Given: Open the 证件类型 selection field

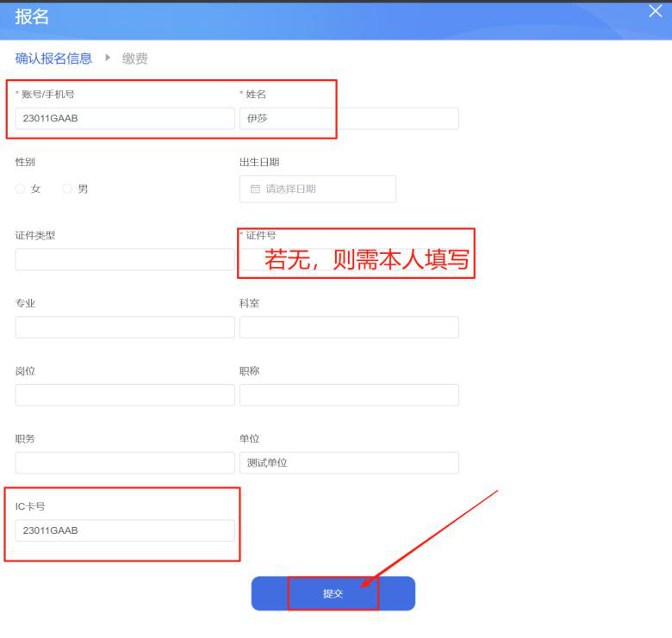Looking at the screenshot, I should [125, 260].
